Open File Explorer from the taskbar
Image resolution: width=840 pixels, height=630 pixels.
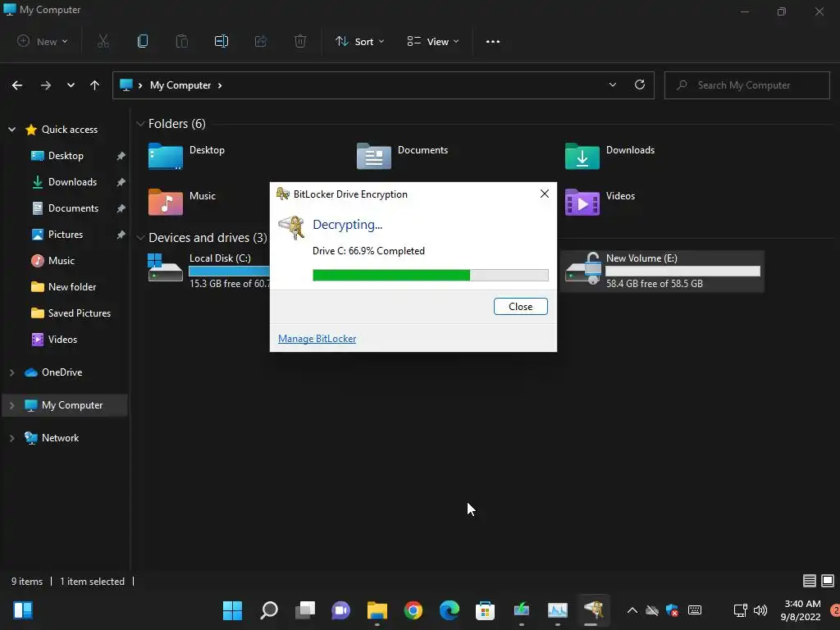[x=377, y=610]
